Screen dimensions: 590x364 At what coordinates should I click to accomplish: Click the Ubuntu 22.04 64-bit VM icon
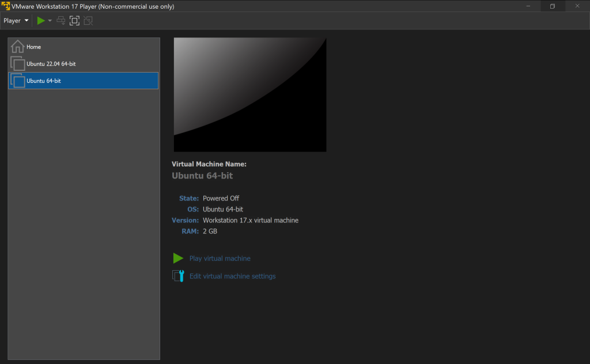coord(18,63)
